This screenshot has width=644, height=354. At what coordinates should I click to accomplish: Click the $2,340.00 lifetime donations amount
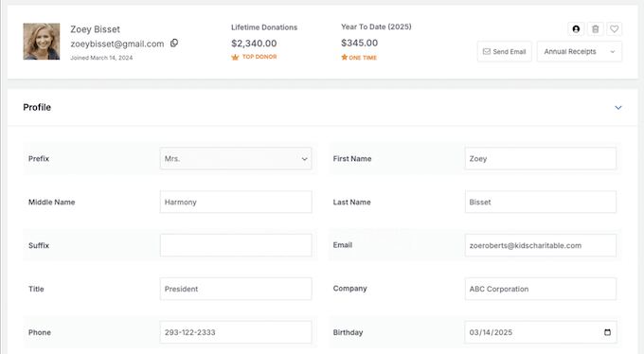point(254,44)
